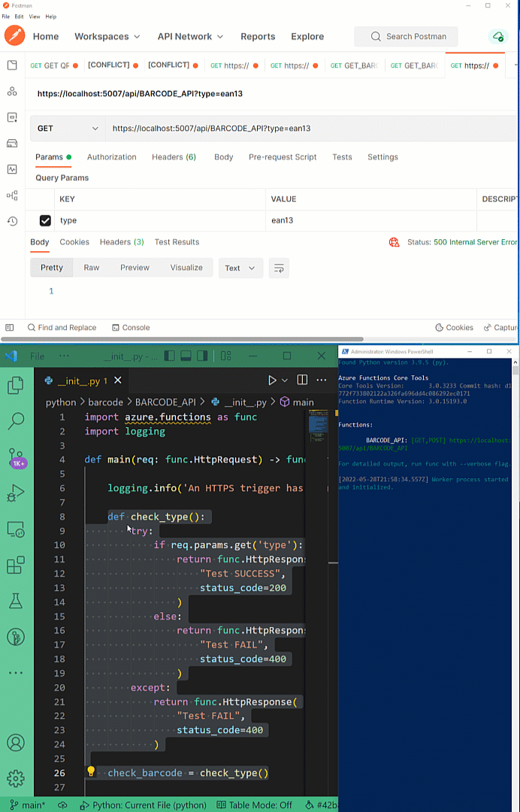Switch to request Headers (6) tab
Viewport: 520px width, 812px height.
point(174,157)
